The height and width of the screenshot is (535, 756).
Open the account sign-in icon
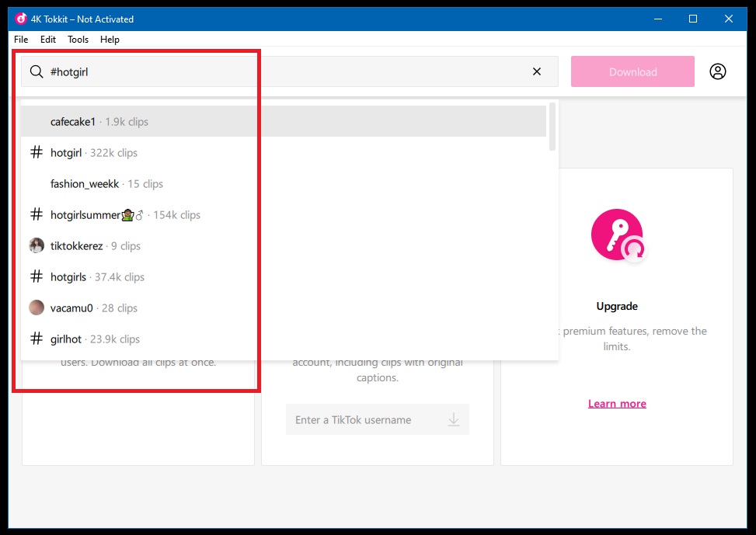click(x=717, y=71)
